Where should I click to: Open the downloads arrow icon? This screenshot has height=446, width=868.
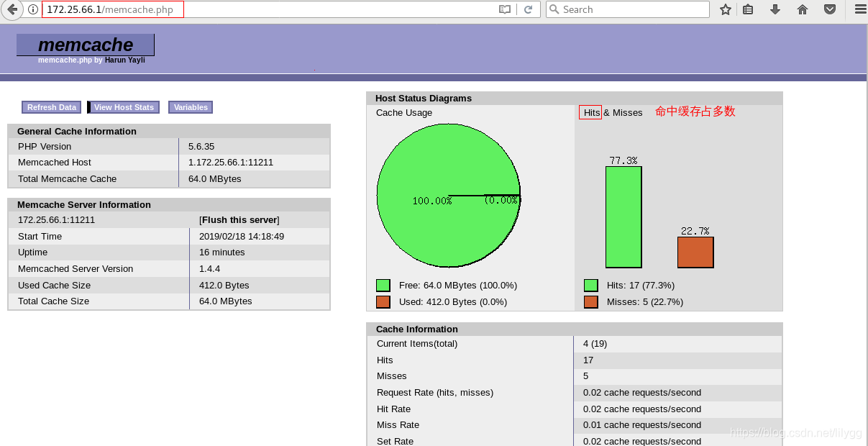click(x=775, y=9)
